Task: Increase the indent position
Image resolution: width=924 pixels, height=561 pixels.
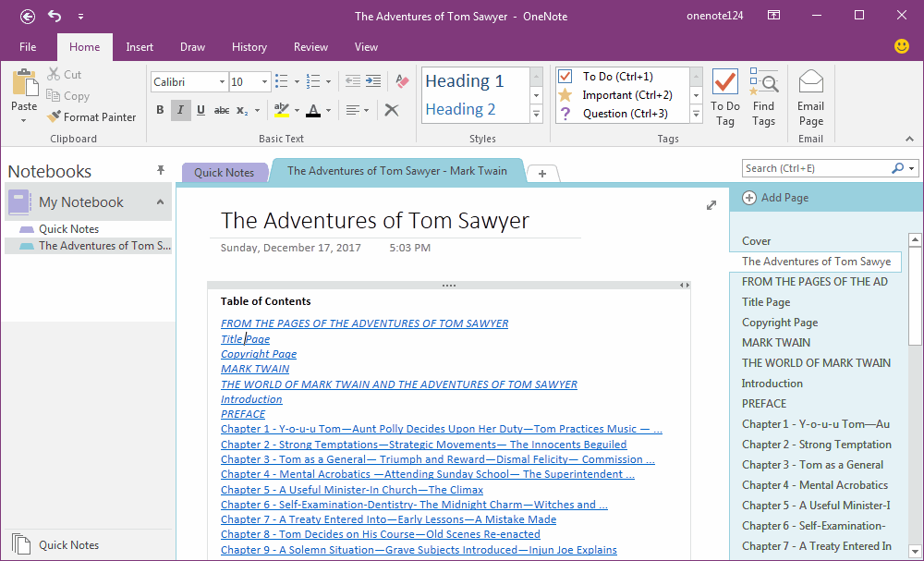Action: click(373, 81)
